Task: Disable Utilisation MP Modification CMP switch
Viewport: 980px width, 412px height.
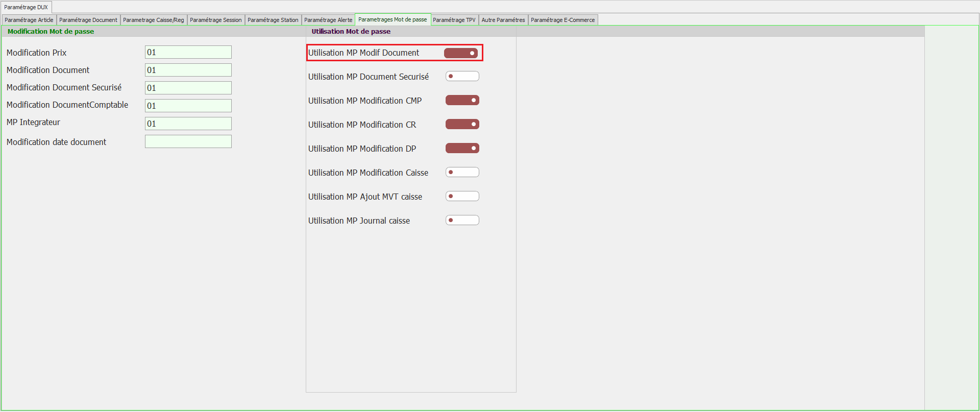Action: [462, 101]
